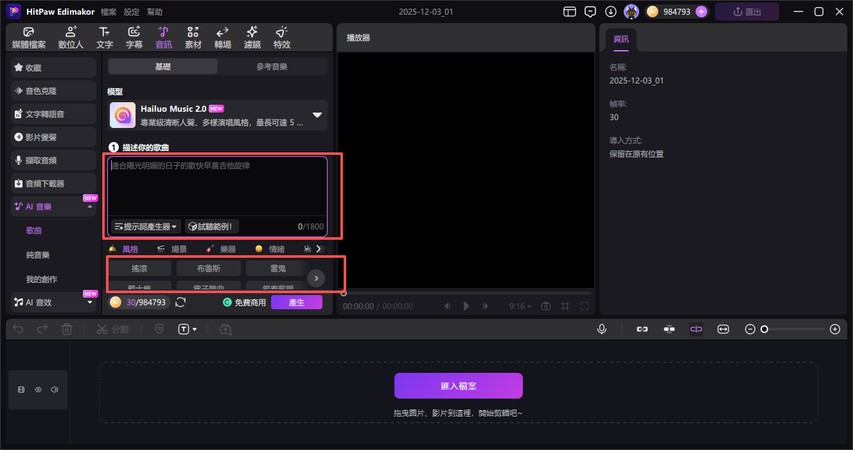This screenshot has width=853, height=450.
Task: Open the 檔案 file menu
Action: click(108, 11)
